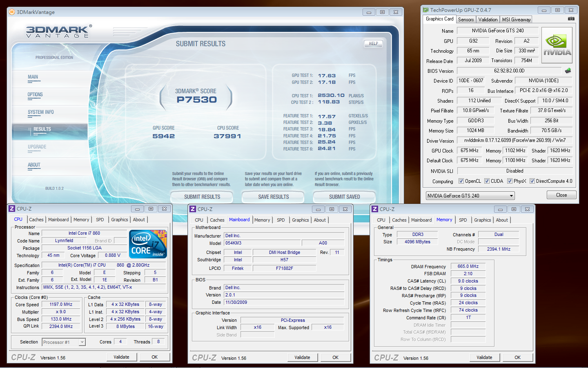588x368 pixels.
Task: Click the GPU Clock 675 MHz field
Action: click(470, 150)
